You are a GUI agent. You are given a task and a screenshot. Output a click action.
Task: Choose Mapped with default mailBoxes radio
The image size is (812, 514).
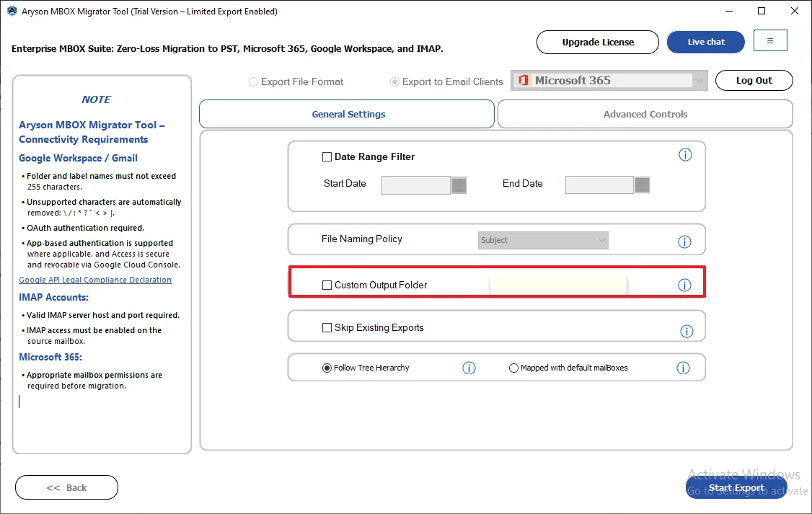[513, 368]
